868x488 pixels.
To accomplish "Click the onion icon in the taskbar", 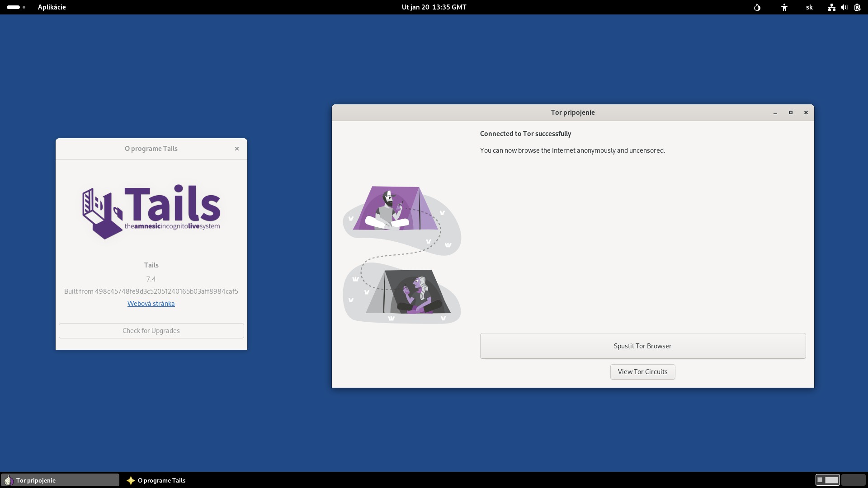I will point(9,480).
